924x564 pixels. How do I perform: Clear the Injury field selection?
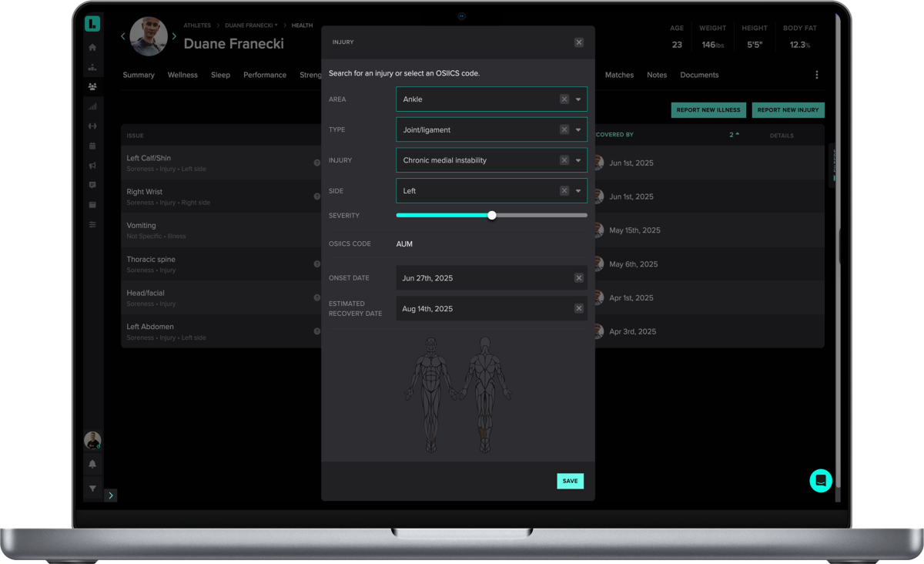[564, 160]
